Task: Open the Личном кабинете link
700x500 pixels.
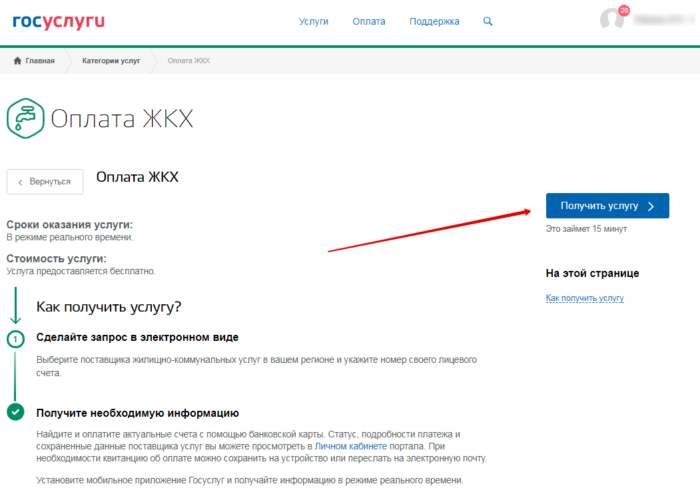Action: pyautogui.click(x=350, y=446)
